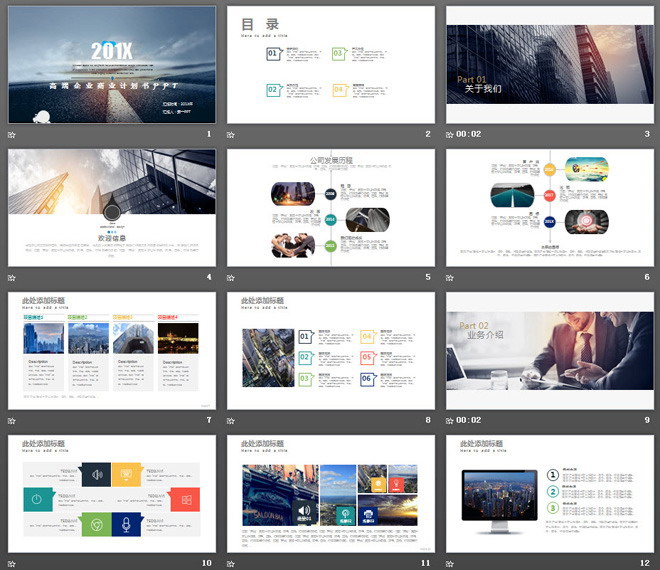
Task: Click the star icon under slide 9
Action: pyautogui.click(x=450, y=421)
